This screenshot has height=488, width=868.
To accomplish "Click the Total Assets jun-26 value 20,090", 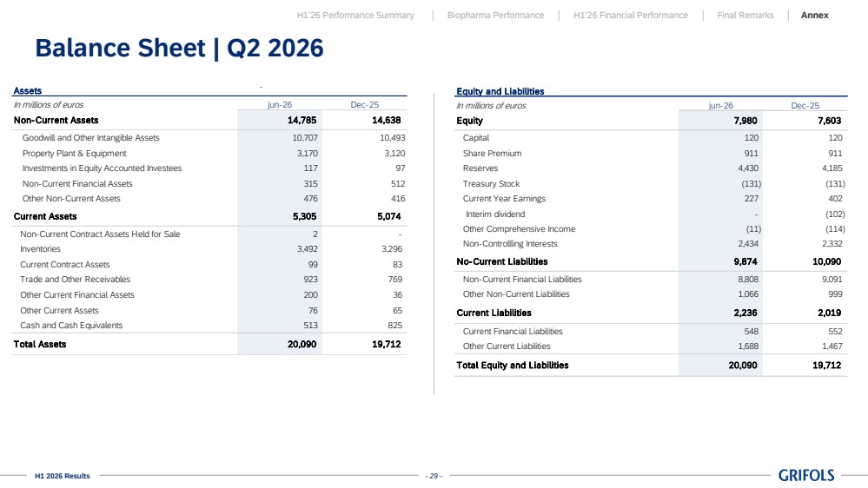I will pos(301,344).
